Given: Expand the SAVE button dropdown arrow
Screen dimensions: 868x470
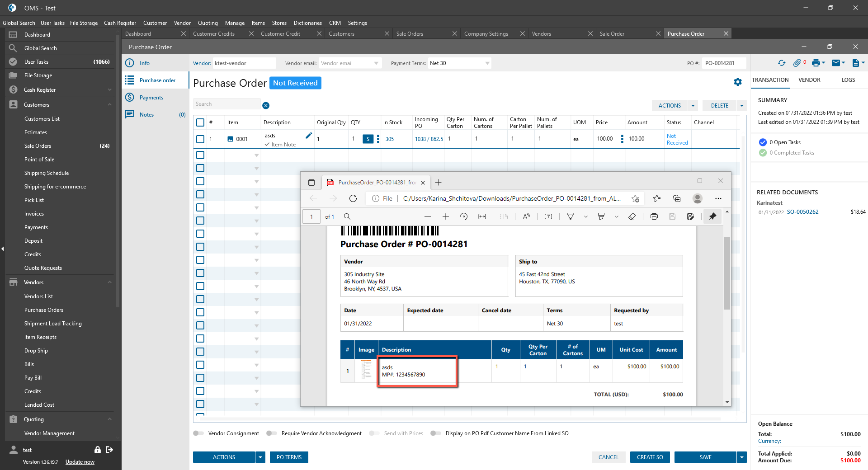Looking at the screenshot, I should click(x=741, y=457).
